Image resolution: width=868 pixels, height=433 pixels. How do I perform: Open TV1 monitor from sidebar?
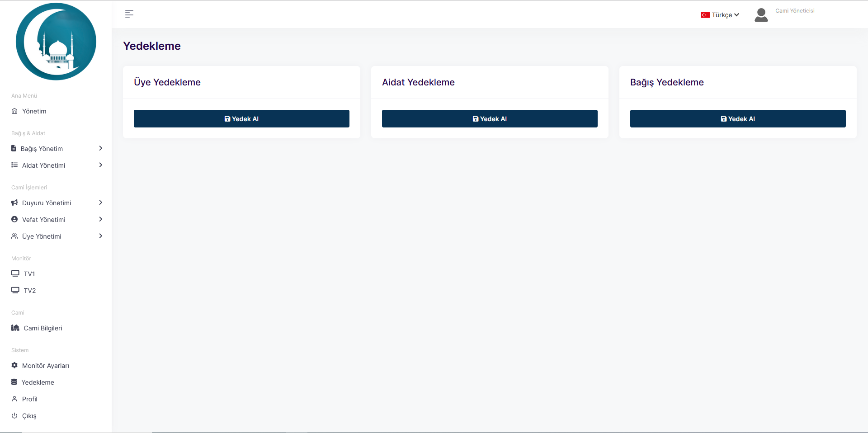pyautogui.click(x=29, y=274)
